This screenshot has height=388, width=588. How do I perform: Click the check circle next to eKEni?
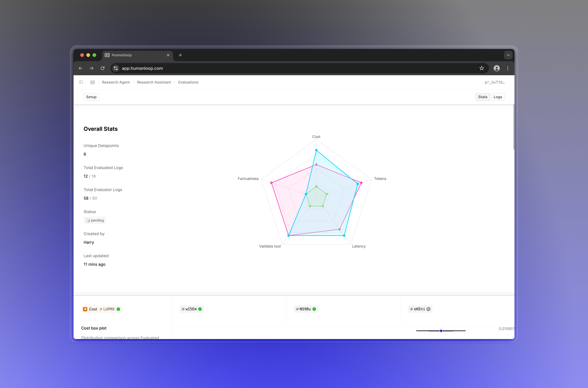click(x=428, y=309)
